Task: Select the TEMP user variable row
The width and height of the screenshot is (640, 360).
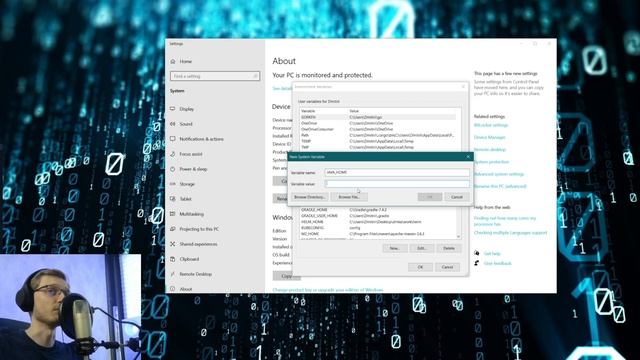Action: pyautogui.click(x=378, y=141)
